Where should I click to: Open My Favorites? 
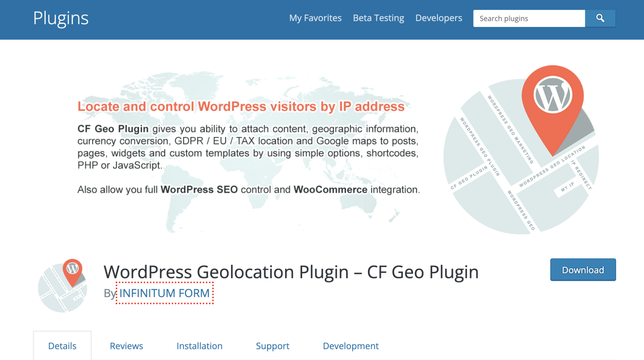[315, 18]
